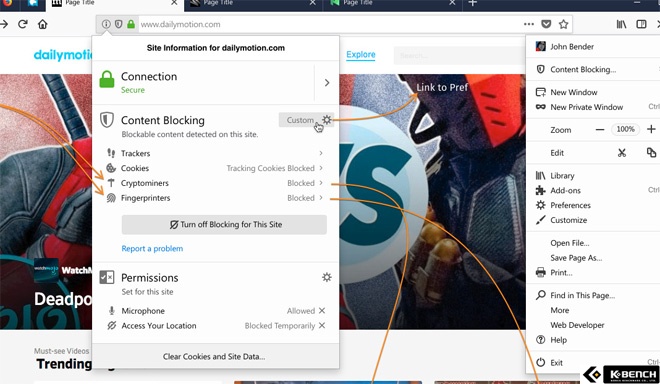Open Help from the menu

click(593, 339)
